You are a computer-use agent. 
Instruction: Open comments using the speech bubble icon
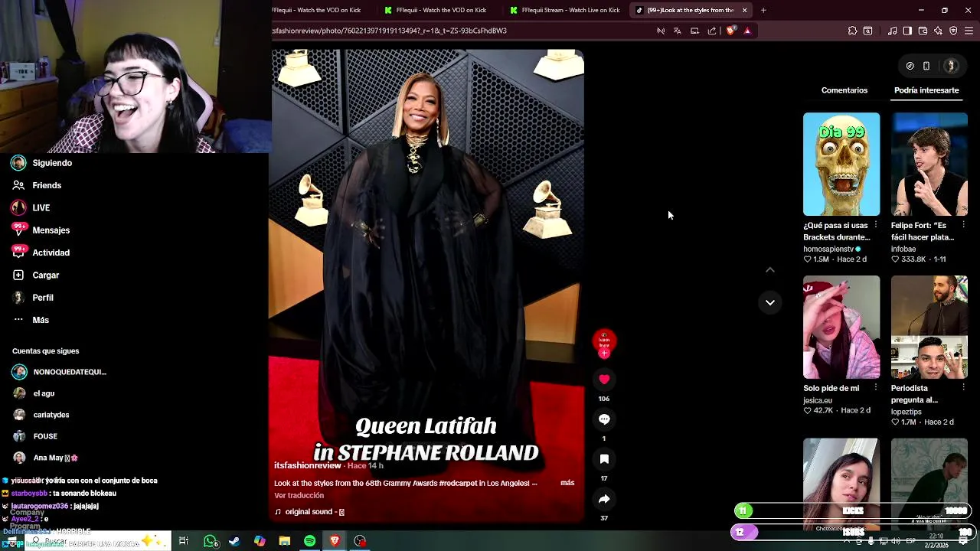(604, 419)
